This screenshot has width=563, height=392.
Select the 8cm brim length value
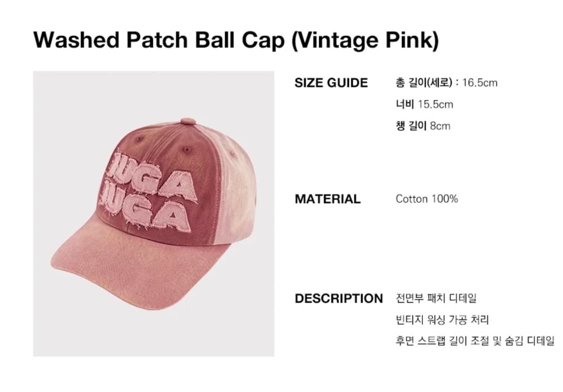click(x=440, y=126)
